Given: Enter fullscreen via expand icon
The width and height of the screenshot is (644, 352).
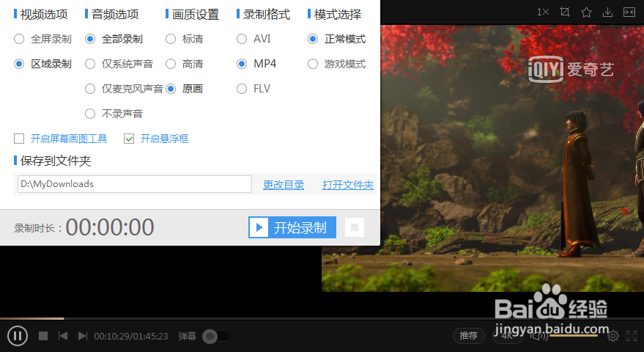Looking at the screenshot, I should pos(632,336).
